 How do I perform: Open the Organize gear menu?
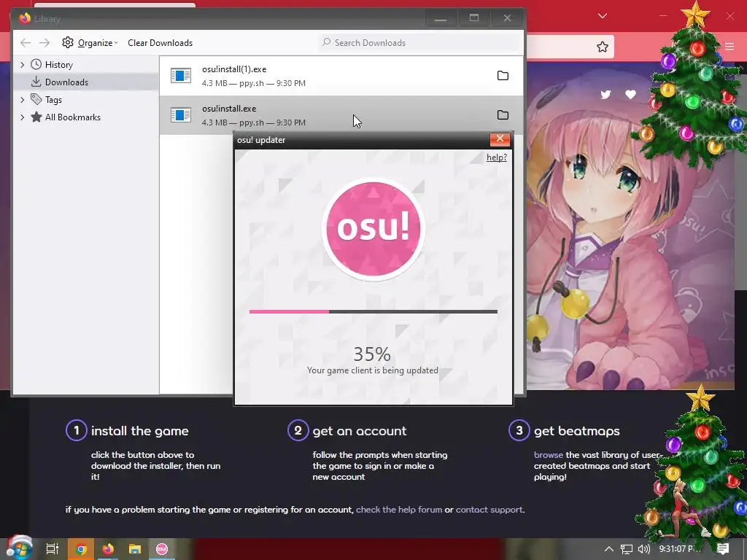pyautogui.click(x=90, y=43)
